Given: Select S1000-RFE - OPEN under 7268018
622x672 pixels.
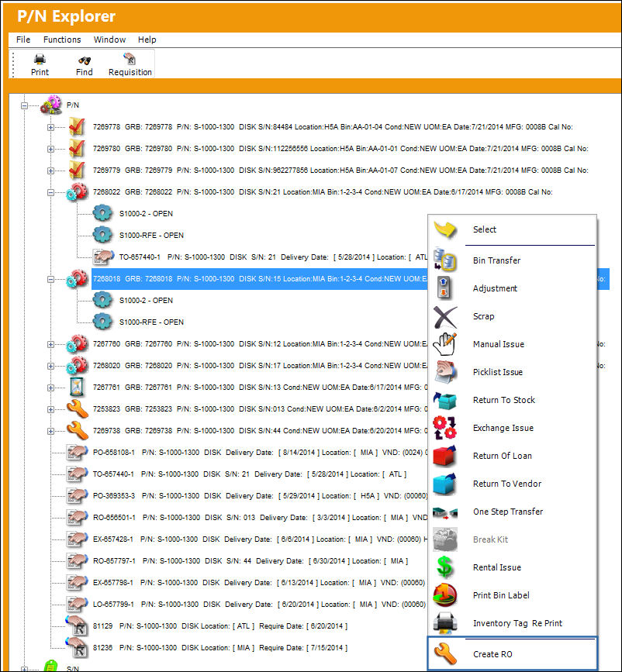Looking at the screenshot, I should point(151,322).
